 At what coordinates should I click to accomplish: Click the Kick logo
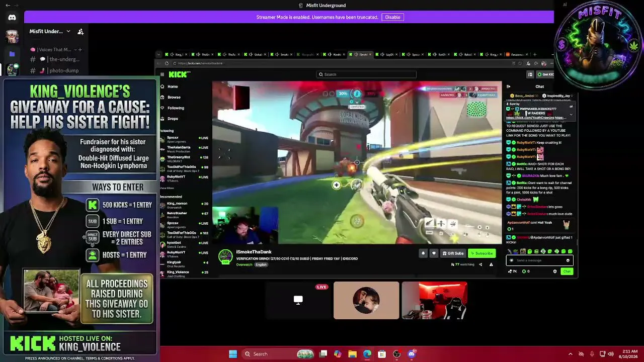(179, 74)
